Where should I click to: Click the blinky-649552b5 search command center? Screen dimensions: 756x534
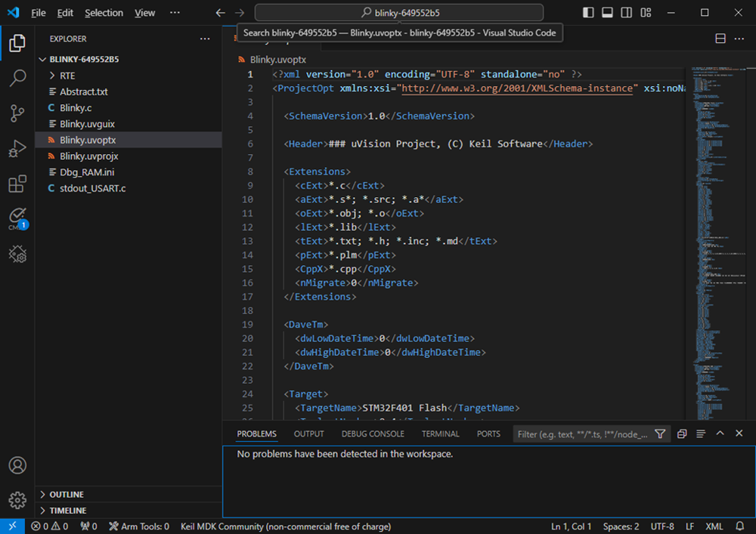[x=399, y=13]
